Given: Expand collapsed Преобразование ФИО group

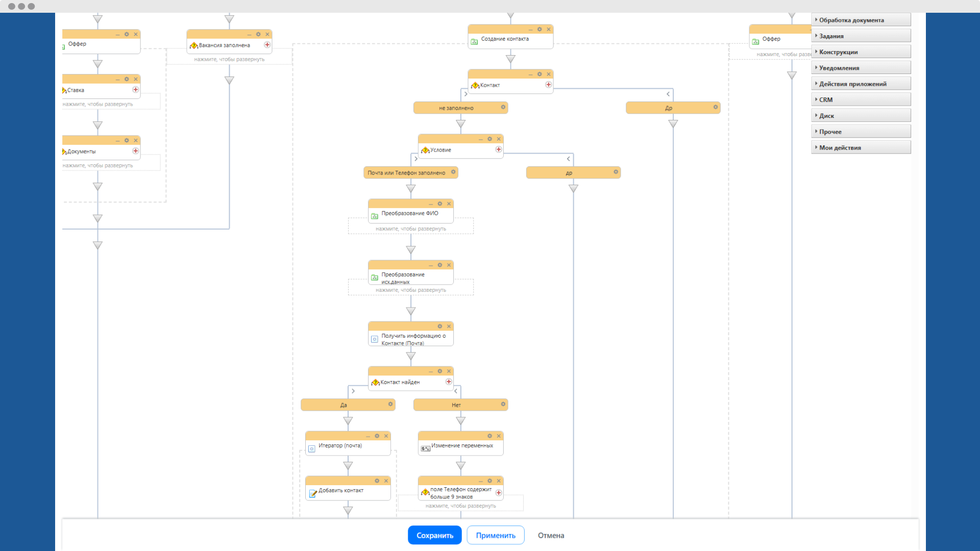Looking at the screenshot, I should coord(411,229).
